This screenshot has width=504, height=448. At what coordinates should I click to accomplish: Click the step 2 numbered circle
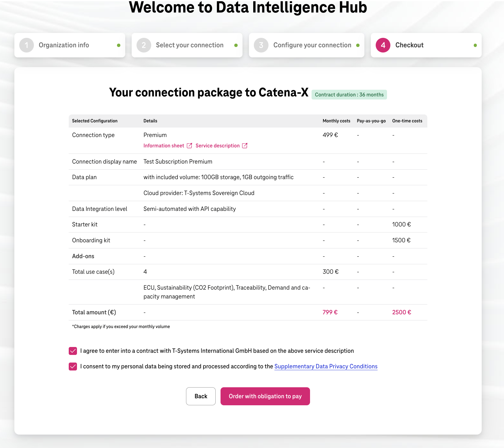point(144,45)
